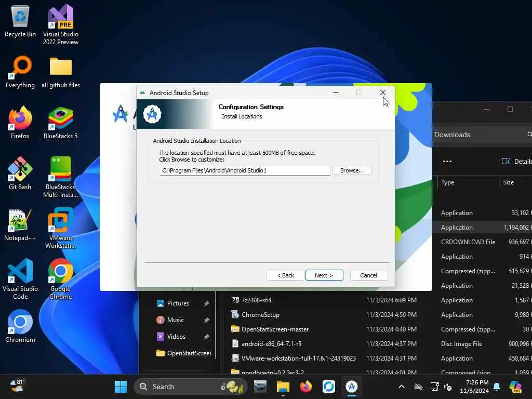Open Firefox from the taskbar
The image size is (532, 399).
pos(305,387)
